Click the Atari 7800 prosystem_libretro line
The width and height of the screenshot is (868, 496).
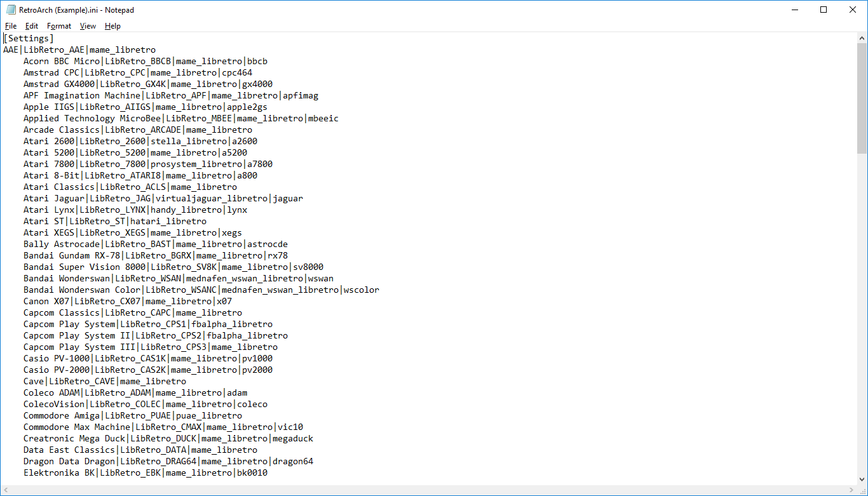pyautogui.click(x=148, y=164)
